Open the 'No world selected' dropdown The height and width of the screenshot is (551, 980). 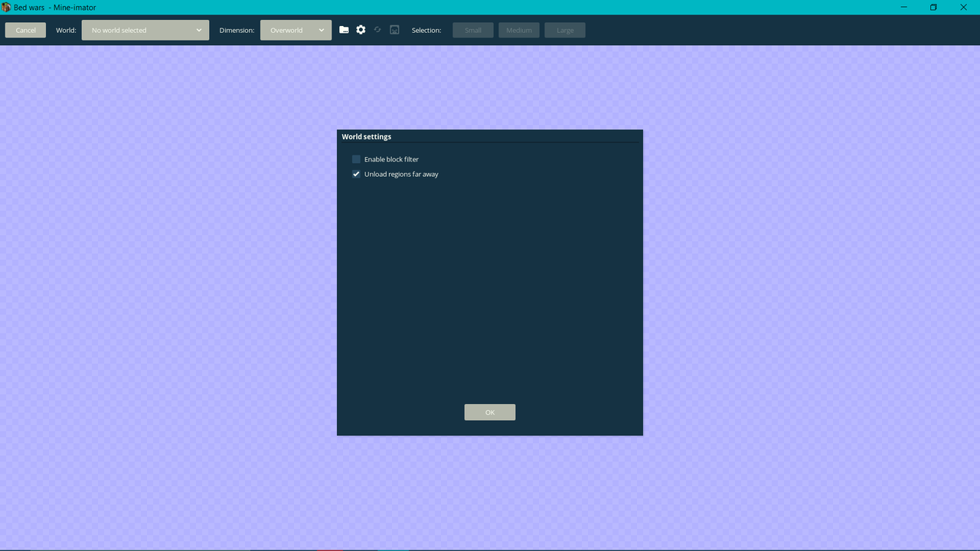coord(145,30)
